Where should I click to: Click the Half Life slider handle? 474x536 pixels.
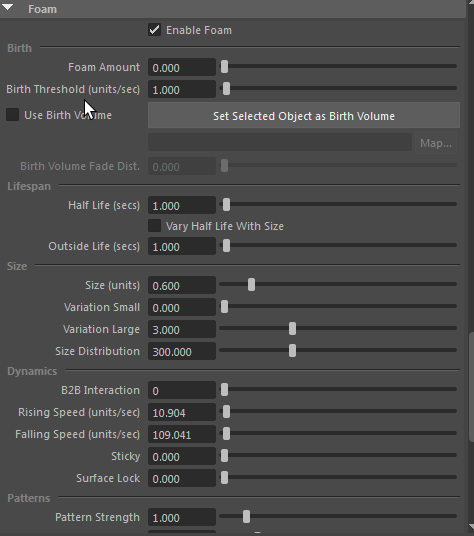click(226, 205)
